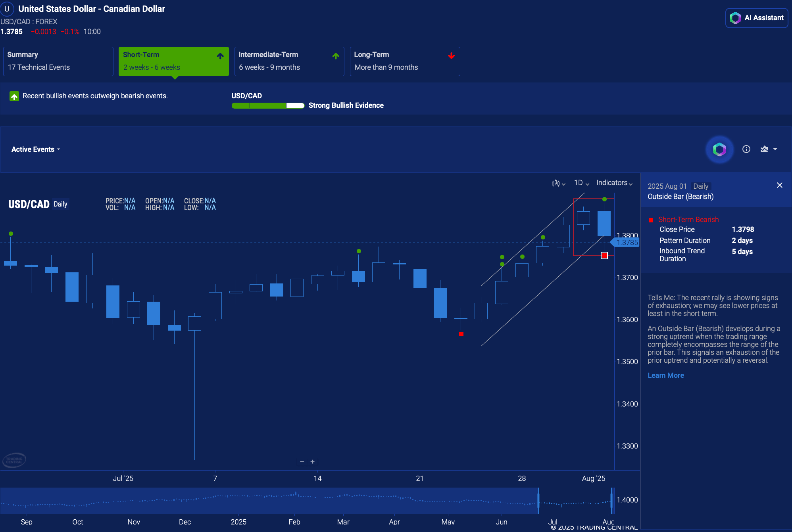The width and height of the screenshot is (792, 532).
Task: Click the green event dot above the first candle
Action: click(x=11, y=233)
